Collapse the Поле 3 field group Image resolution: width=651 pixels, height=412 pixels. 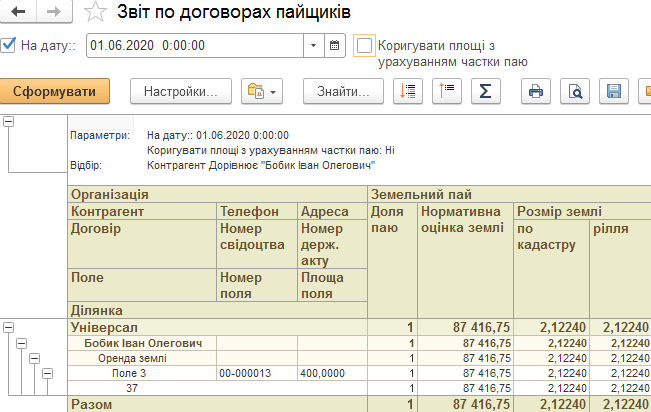pos(48,373)
